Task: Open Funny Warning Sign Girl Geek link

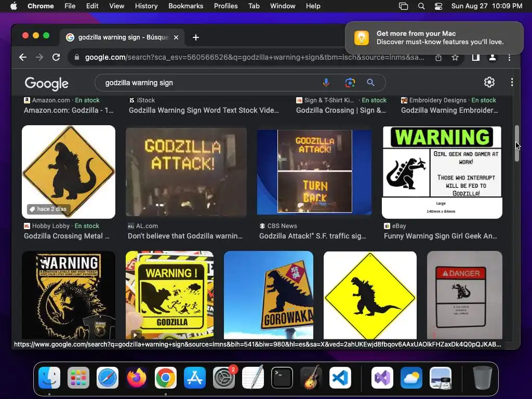Action: [x=441, y=236]
